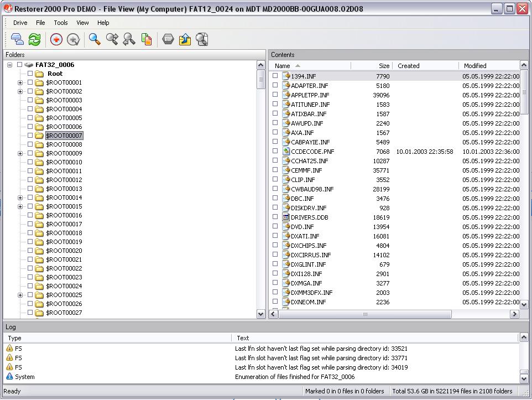Expand the $ROOT00009 folder
Viewport: 532px width, 400px height.
(x=20, y=153)
